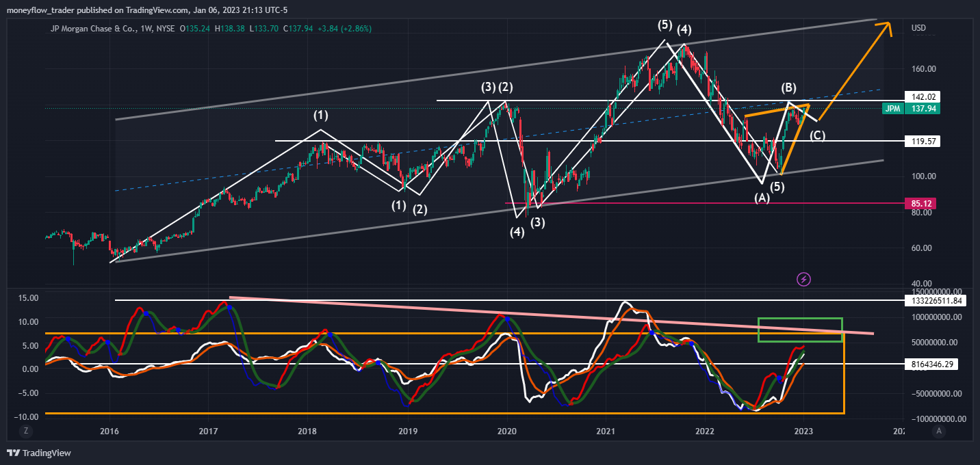Click the 2023 label on time axis
This screenshot has width=980, height=465.
tap(804, 431)
